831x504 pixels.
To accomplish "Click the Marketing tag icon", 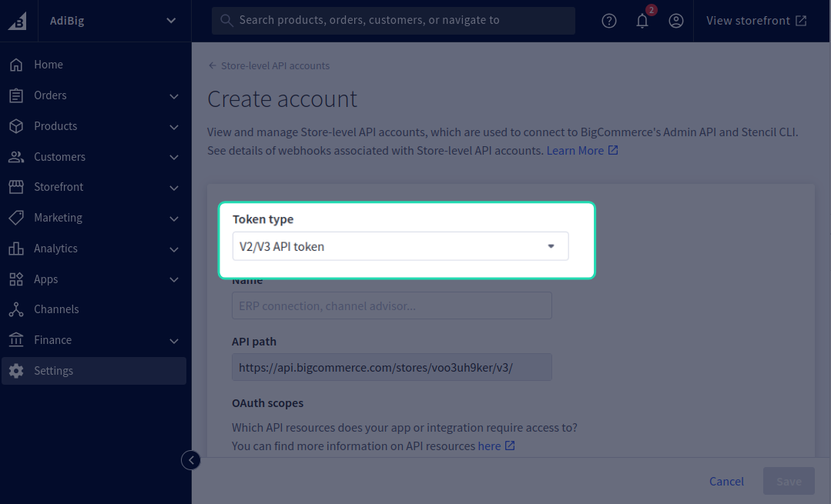I will [16, 218].
